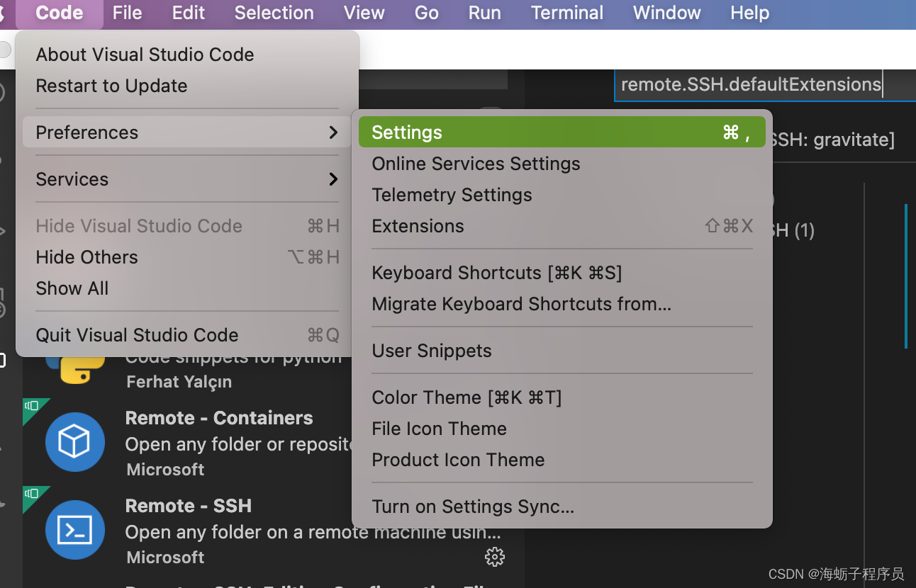
Task: Select Extensions in Preferences submenu
Action: tap(562, 226)
